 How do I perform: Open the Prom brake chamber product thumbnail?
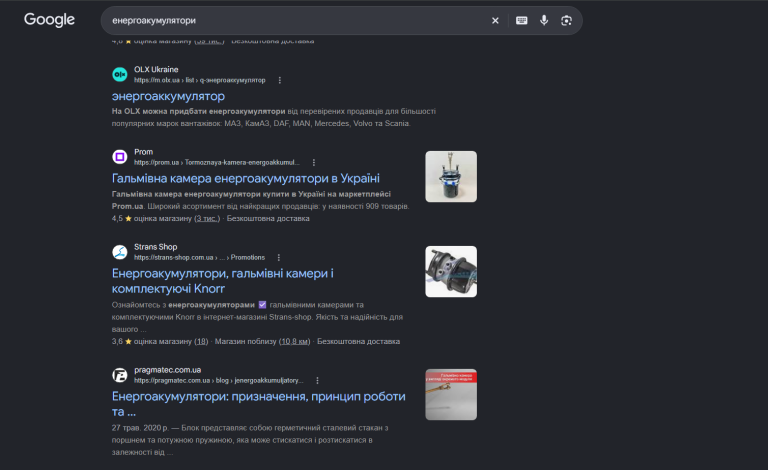click(x=451, y=177)
